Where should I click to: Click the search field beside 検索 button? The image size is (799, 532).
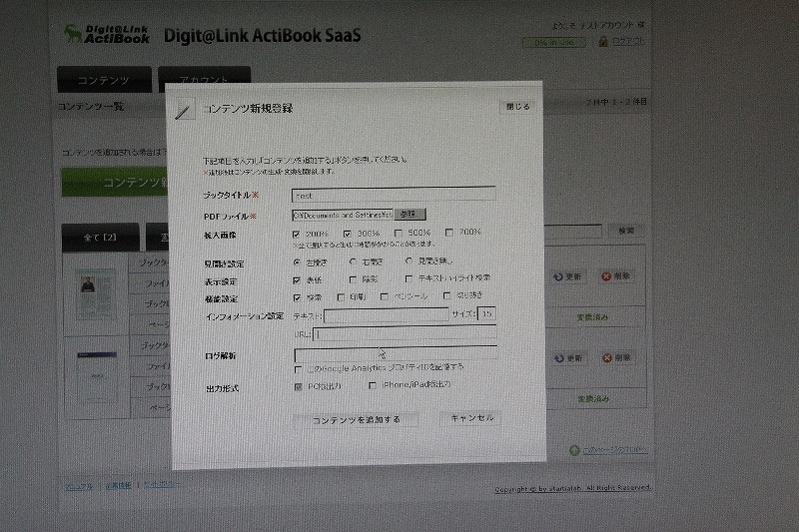click(573, 232)
